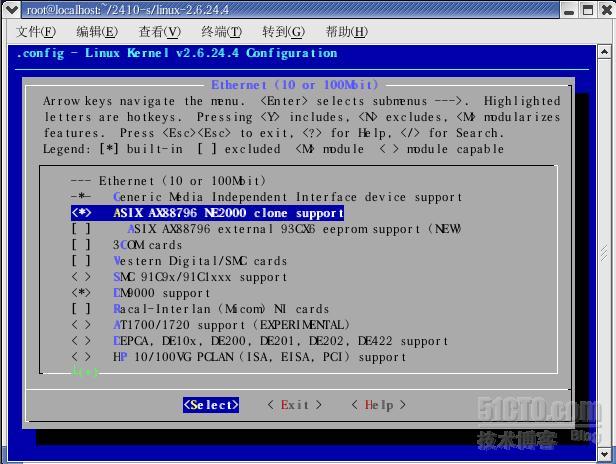Toggle the 3COM cards checkbox
The image size is (616, 464).
81,245
